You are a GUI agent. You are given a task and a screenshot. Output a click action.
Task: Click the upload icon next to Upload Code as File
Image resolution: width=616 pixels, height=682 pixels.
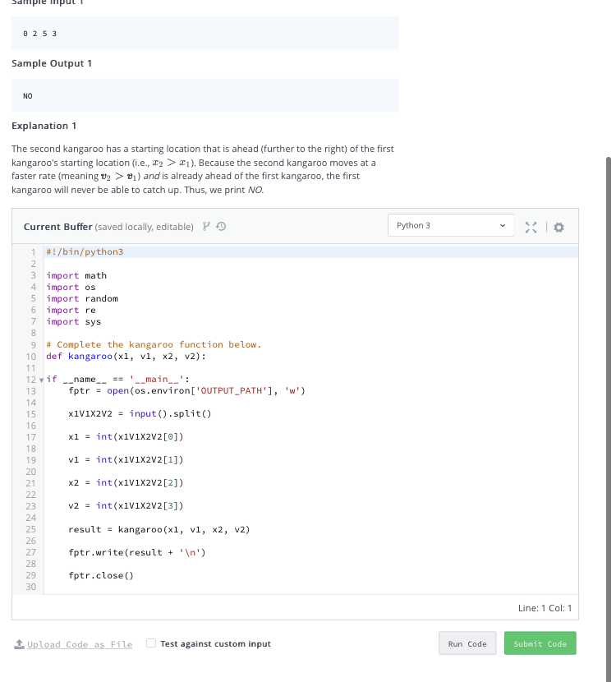coord(19,644)
